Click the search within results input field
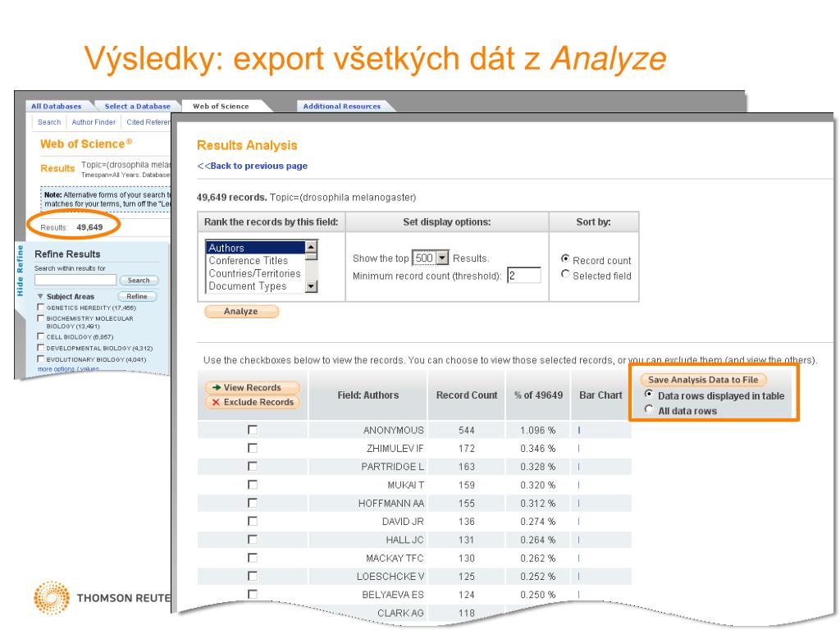Screen dimensions: 840x630 coord(75,280)
